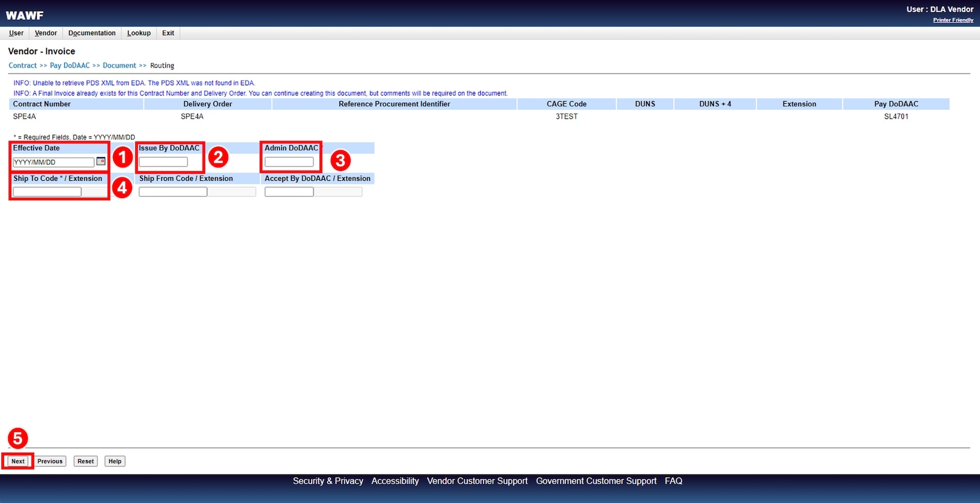Click the Ship From Code input field
The height and width of the screenshot is (503, 980).
tap(173, 192)
